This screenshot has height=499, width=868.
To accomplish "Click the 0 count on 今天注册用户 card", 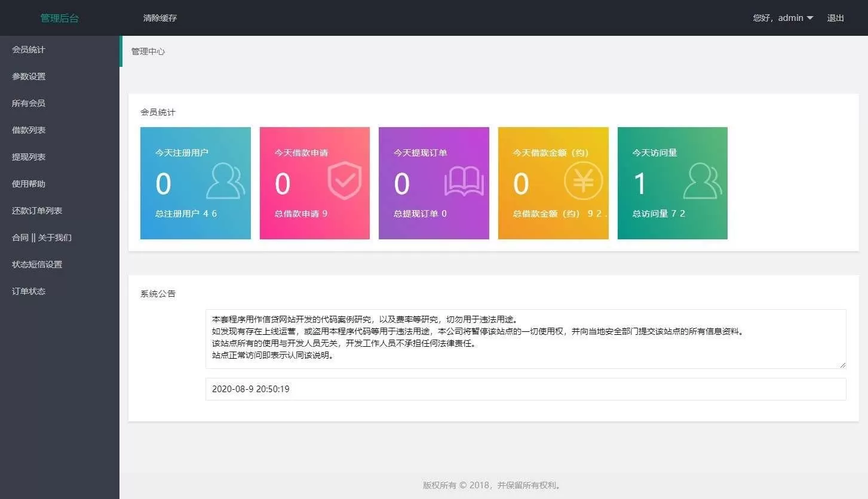I will point(163,184).
